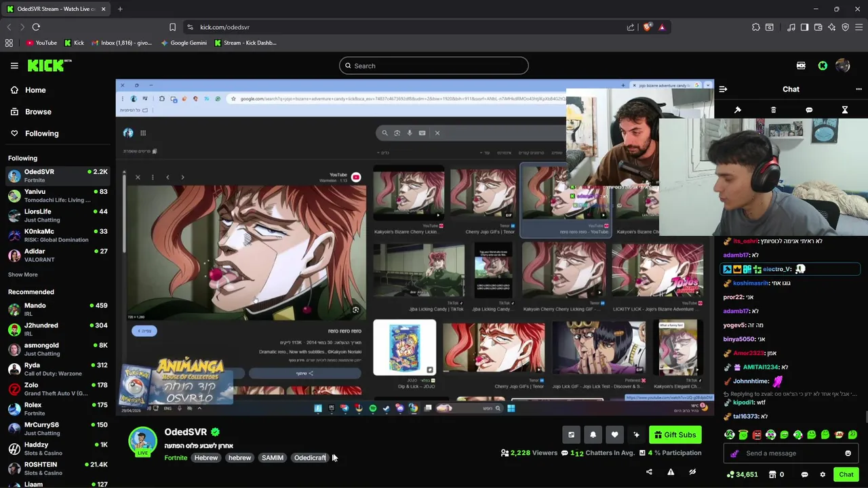
Task: Click the chat identity bubble icon near settings
Action: click(804, 474)
